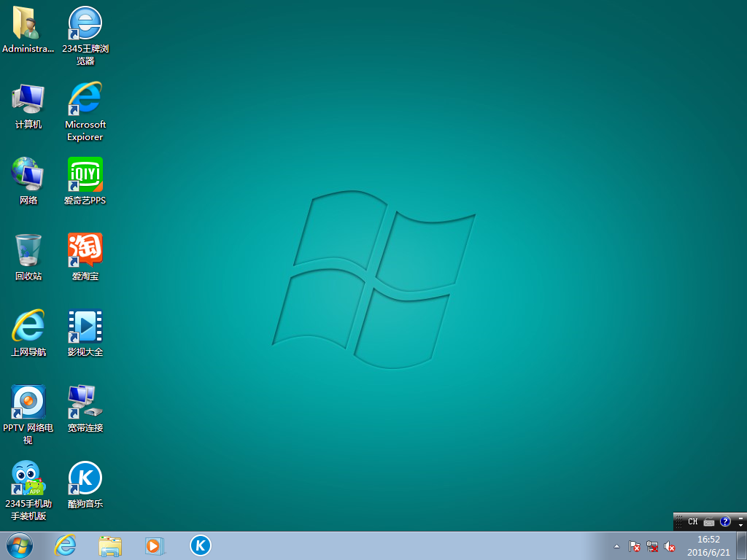747x560 pixels.
Task: Open the language bar options arrow
Action: click(x=741, y=525)
